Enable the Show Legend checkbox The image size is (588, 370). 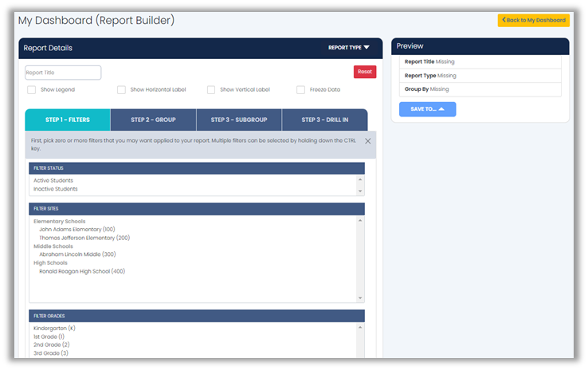pyautogui.click(x=32, y=90)
